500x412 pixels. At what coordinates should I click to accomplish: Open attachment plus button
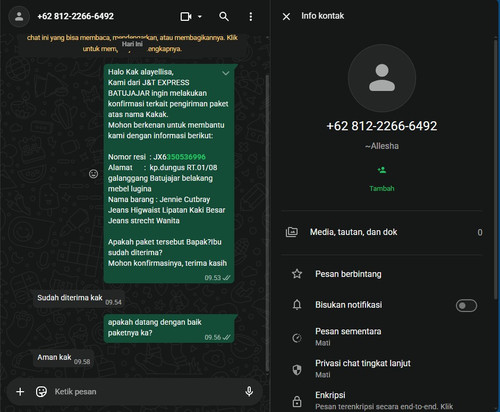tap(20, 392)
